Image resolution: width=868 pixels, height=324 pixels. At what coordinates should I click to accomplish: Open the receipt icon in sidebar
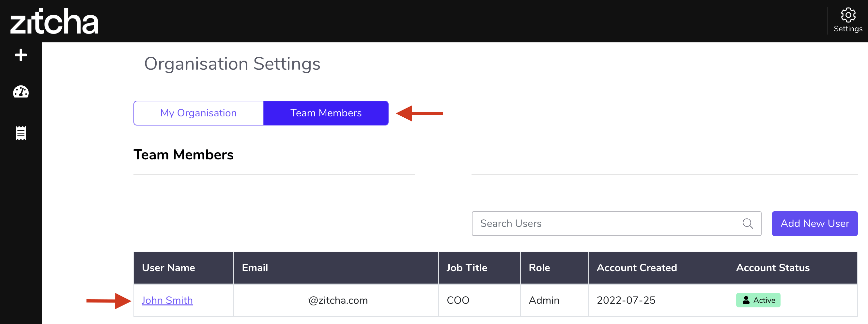[x=21, y=133]
